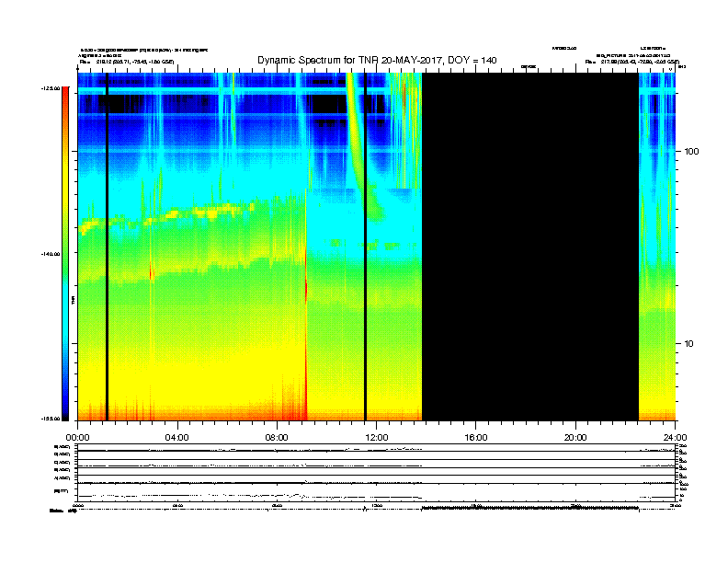Select the large 20:00 label under the spectrogram
728x563 pixels.
[x=575, y=438]
